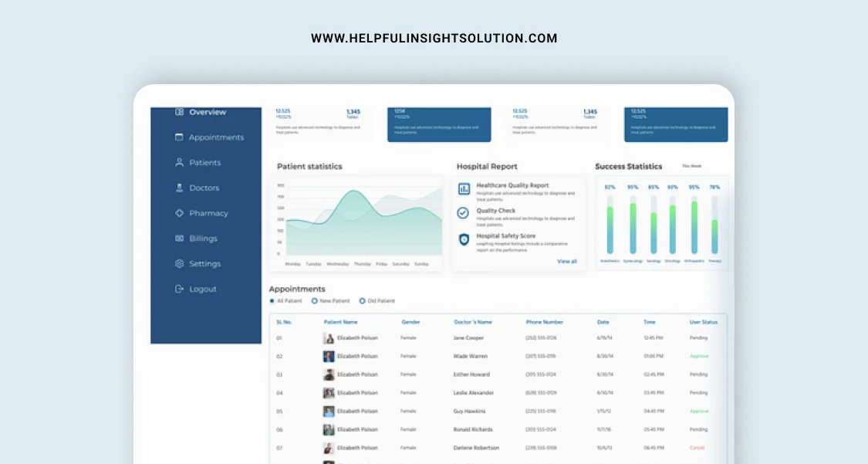
Task: Click the Approve status in Guy Hawkins's row
Action: pyautogui.click(x=699, y=411)
